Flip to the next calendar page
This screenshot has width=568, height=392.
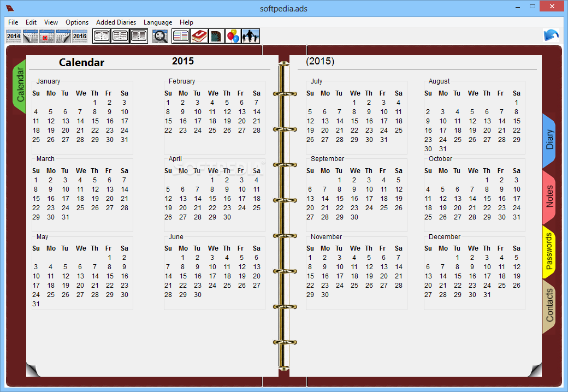(63, 36)
